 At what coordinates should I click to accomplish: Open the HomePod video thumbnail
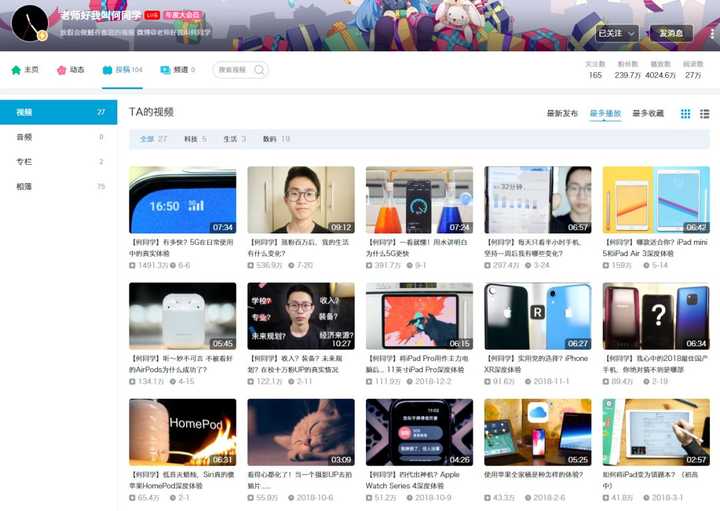coord(183,432)
